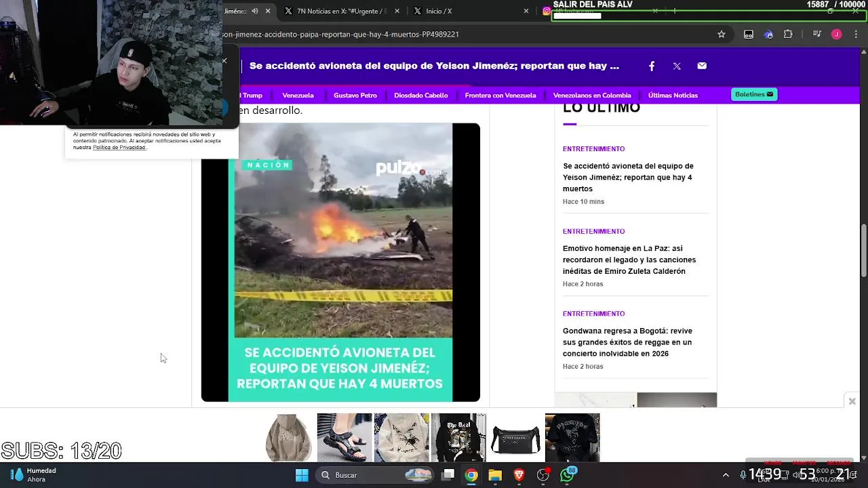Open Task View on taskbar
This screenshot has height=488, width=868.
point(448,475)
